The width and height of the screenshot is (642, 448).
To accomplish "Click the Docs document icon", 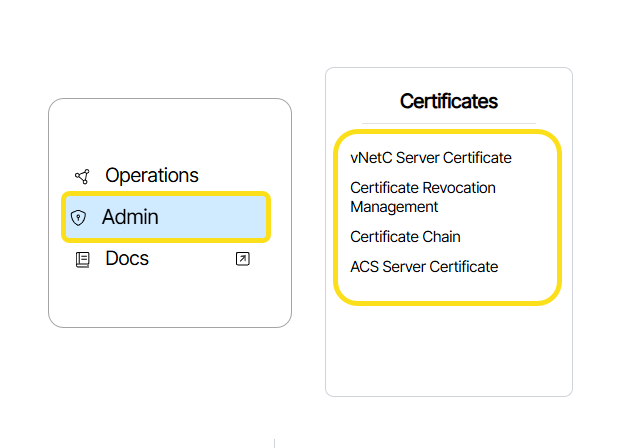I will click(82, 260).
